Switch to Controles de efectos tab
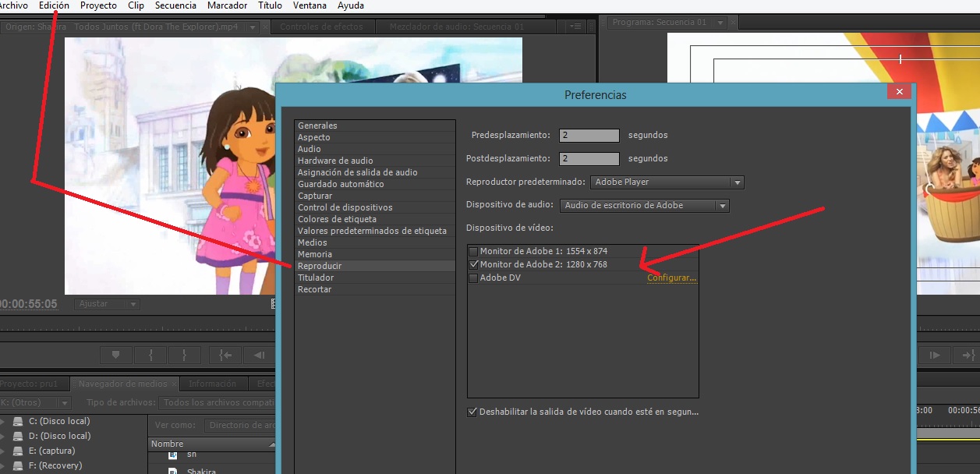Image resolution: width=980 pixels, height=474 pixels. [x=321, y=27]
